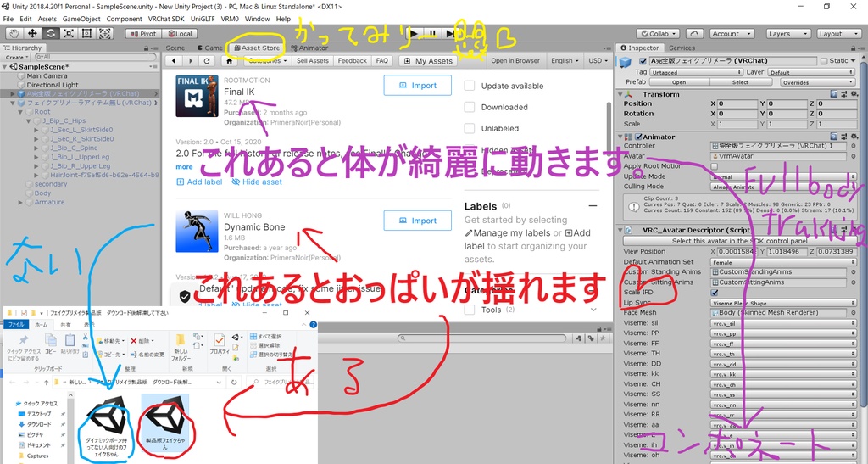Viewport: 868px width, 464px height.
Task: Open the Layout dropdown
Action: [837, 34]
